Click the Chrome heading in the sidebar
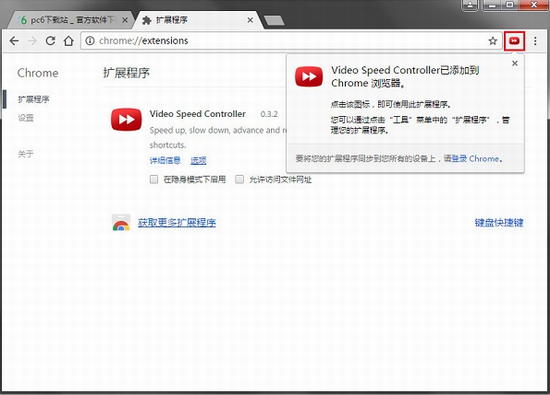This screenshot has height=395, width=550. point(38,73)
